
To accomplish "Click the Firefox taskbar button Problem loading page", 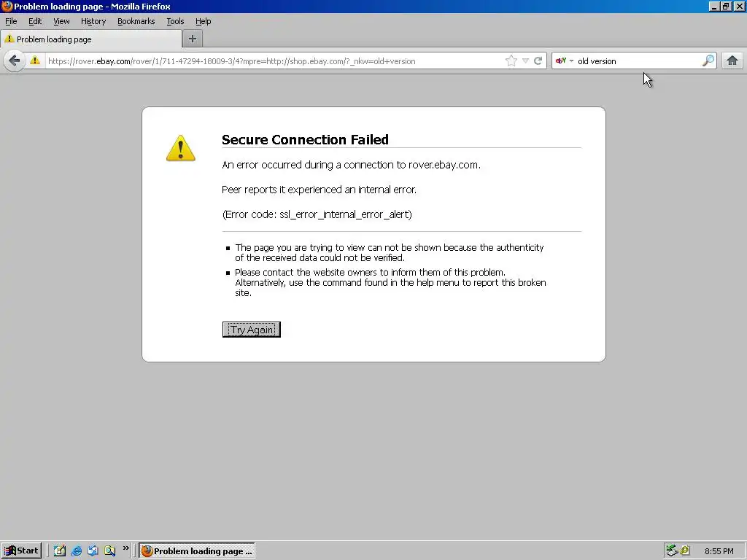I will click(x=197, y=551).
